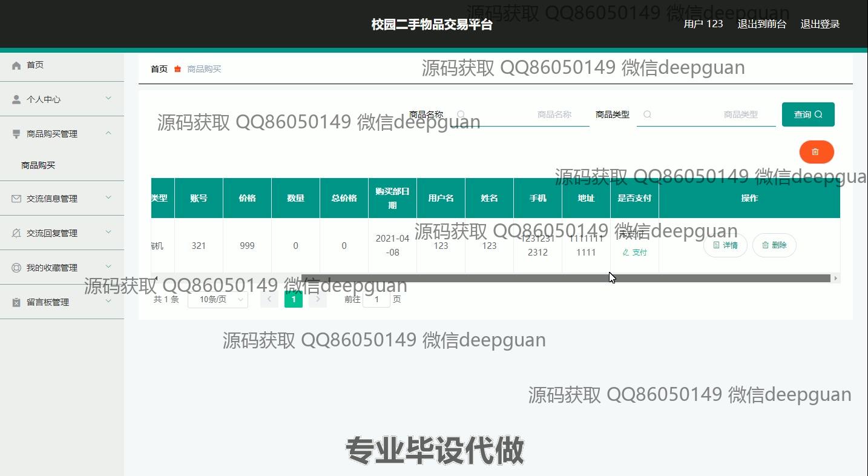Click the person icon for 个人中心
The height and width of the screenshot is (476, 868).
pyautogui.click(x=16, y=100)
